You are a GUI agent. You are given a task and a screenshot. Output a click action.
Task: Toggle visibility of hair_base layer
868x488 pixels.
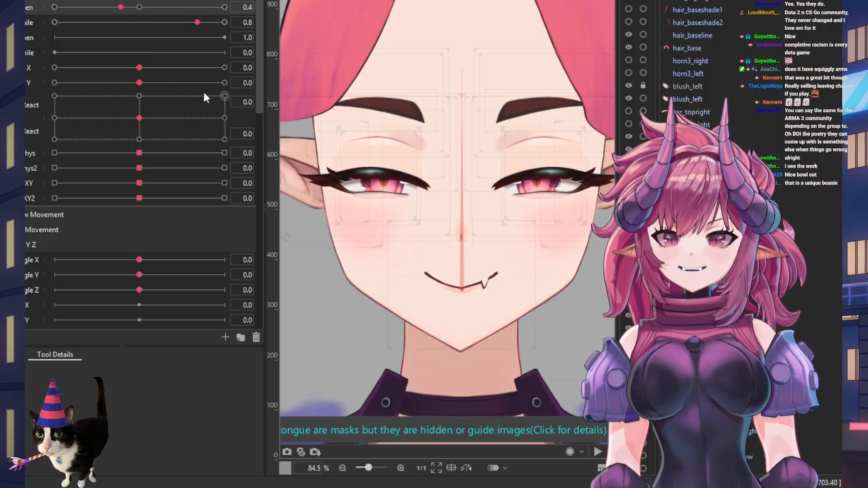click(x=628, y=47)
